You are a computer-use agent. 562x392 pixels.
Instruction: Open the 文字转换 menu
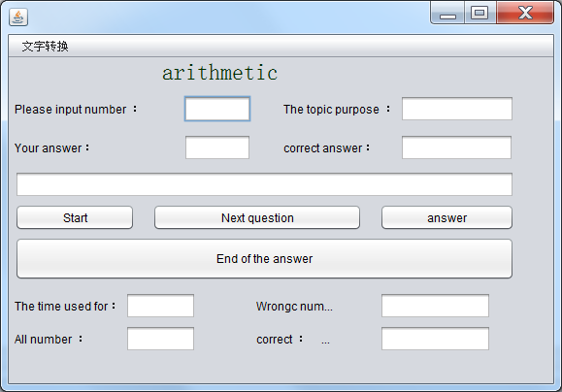[45, 47]
